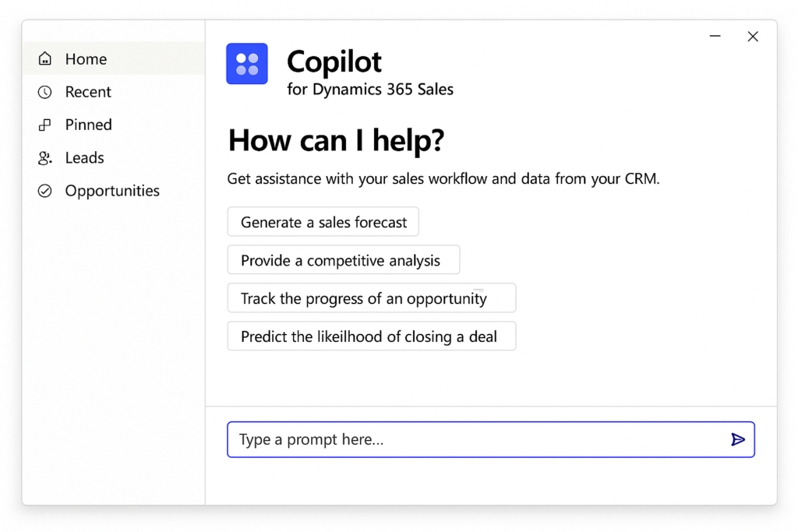
Task: Click the Opportunities checkmark circle icon
Action: 45,191
